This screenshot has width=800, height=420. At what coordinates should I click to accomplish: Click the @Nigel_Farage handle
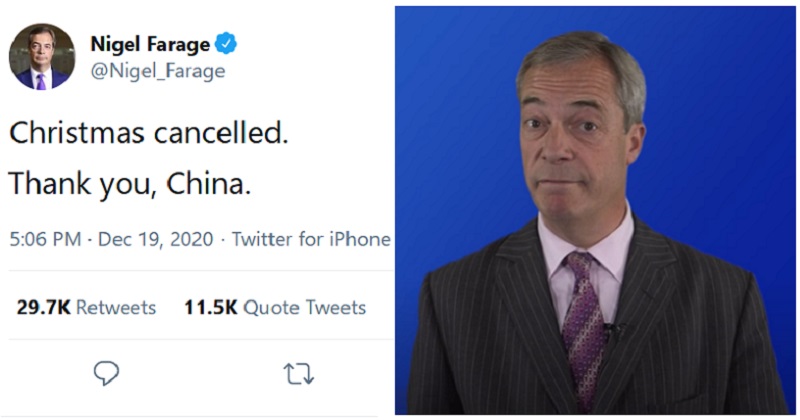click(157, 71)
